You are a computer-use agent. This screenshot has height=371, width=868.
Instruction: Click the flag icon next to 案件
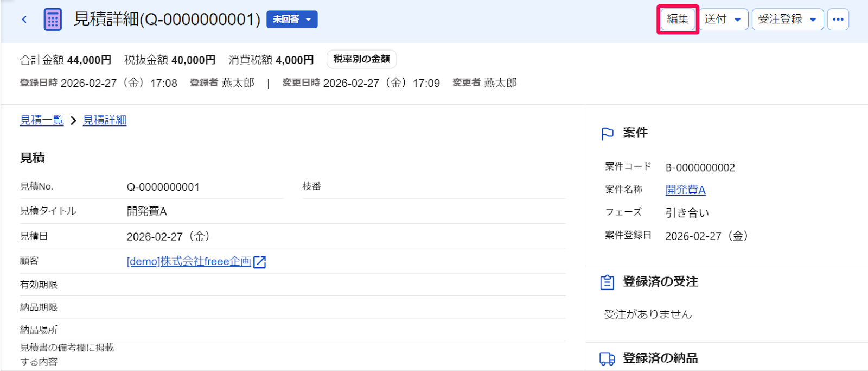coord(608,134)
